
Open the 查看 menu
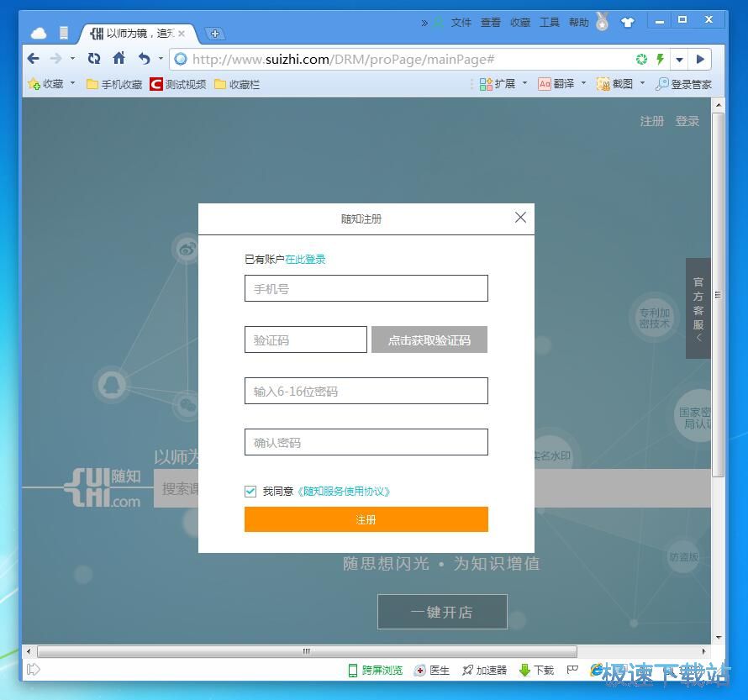coord(490,23)
